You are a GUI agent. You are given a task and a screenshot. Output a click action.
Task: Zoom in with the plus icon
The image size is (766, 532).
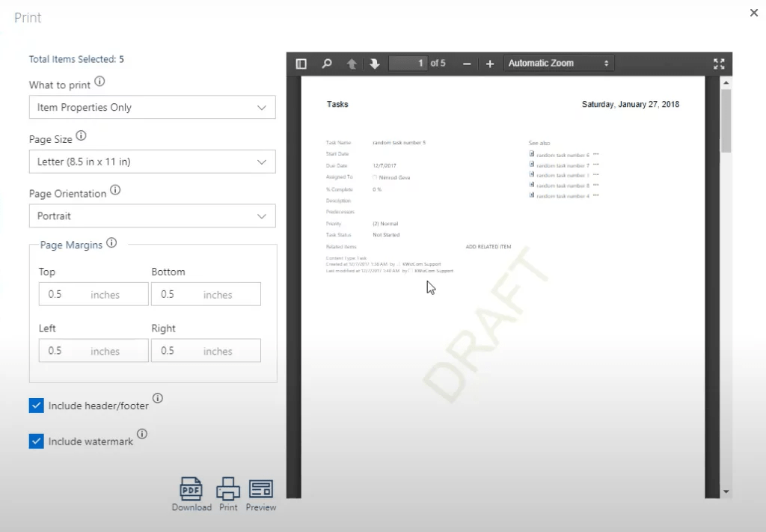click(x=490, y=64)
